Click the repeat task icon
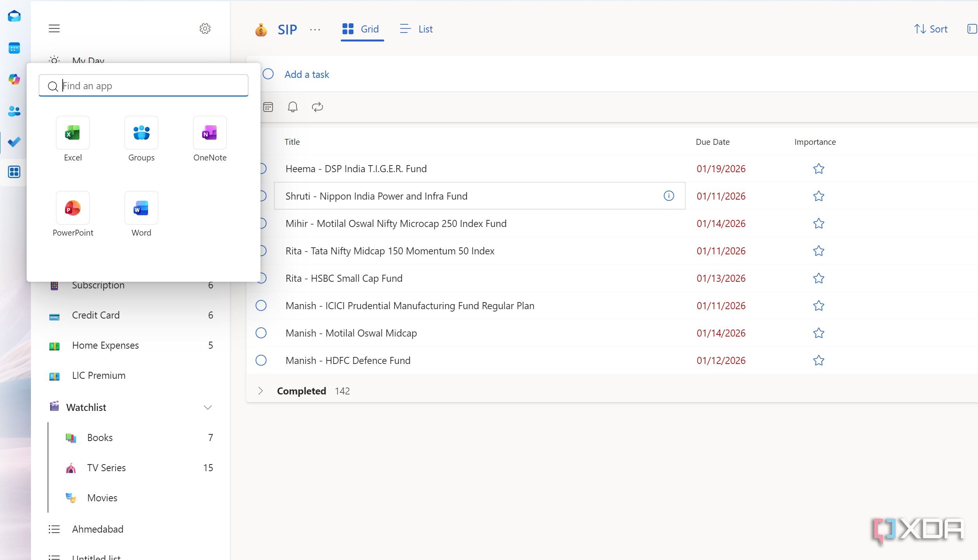Viewport: 978px width, 560px height. 317,107
